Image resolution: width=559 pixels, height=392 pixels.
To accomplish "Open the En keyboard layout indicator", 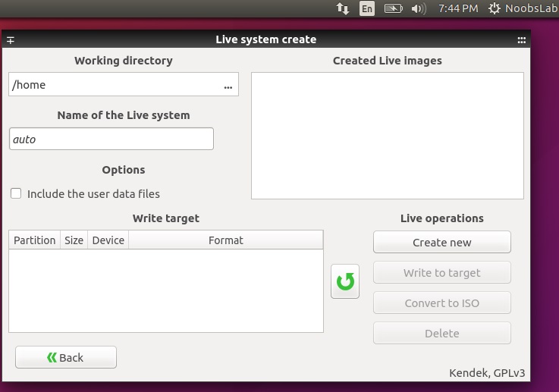I will pos(367,9).
